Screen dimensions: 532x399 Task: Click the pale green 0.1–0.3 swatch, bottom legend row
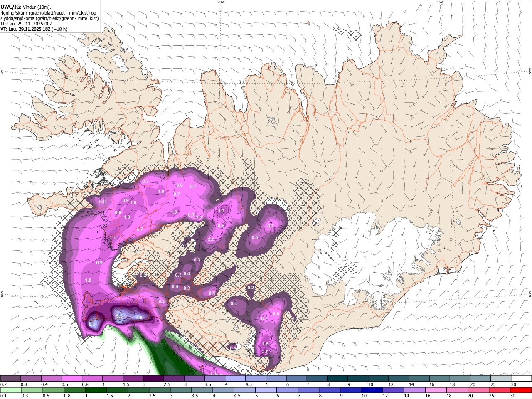point(10,390)
